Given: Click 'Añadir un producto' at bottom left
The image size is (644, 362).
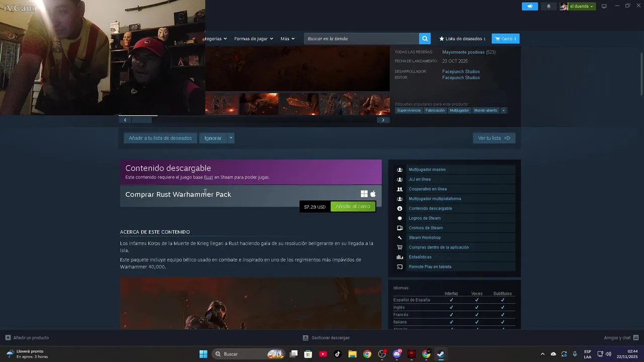Looking at the screenshot, I should click(27, 338).
